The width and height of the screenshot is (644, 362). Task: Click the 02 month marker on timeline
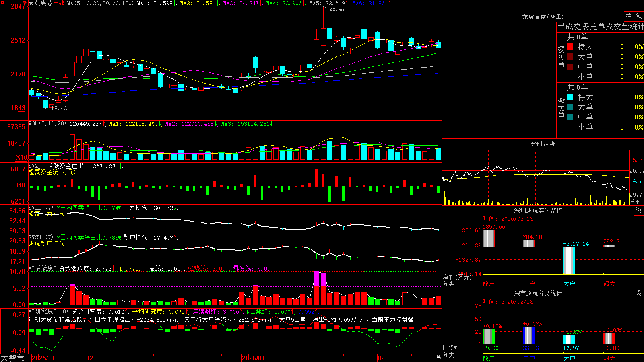[381, 358]
